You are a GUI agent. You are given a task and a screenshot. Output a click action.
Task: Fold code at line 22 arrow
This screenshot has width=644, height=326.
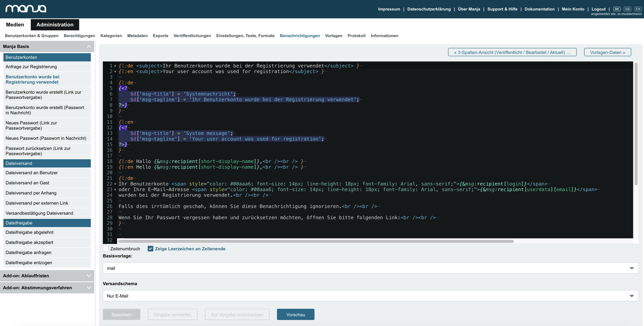(115, 184)
